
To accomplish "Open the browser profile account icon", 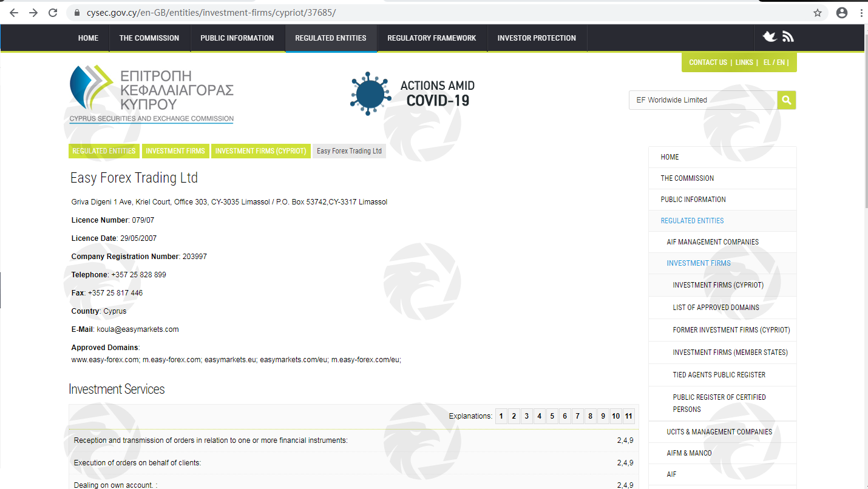I will click(x=842, y=13).
